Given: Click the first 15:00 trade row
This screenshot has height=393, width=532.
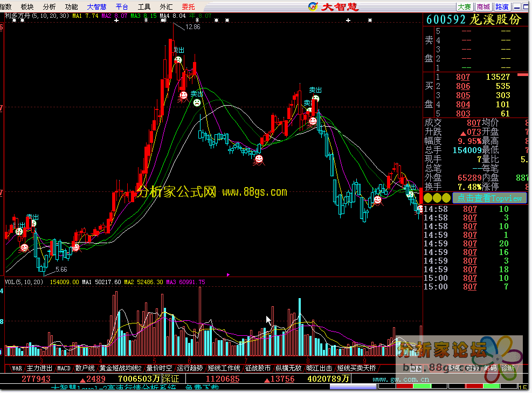Looking at the screenshot, I should [x=466, y=278].
